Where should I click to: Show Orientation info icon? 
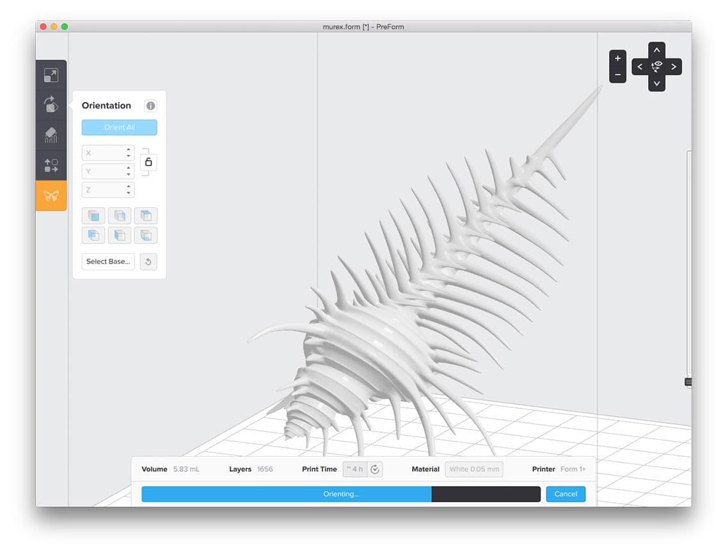tap(150, 105)
